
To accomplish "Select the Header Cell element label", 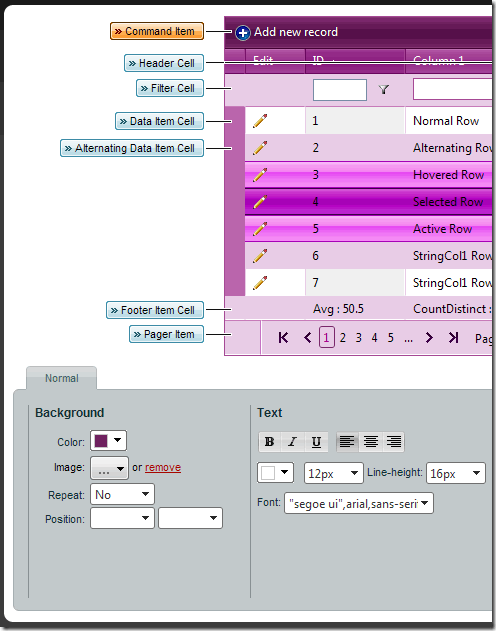I will [164, 63].
